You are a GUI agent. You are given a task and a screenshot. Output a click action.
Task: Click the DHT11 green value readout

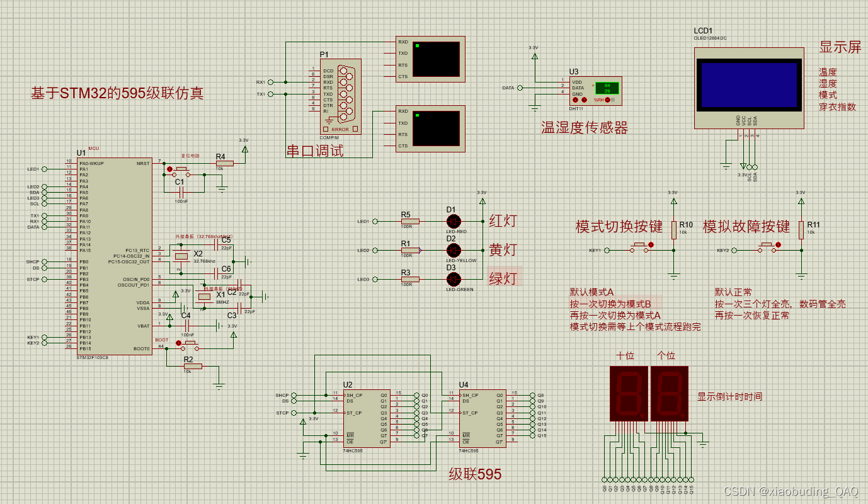click(x=607, y=88)
